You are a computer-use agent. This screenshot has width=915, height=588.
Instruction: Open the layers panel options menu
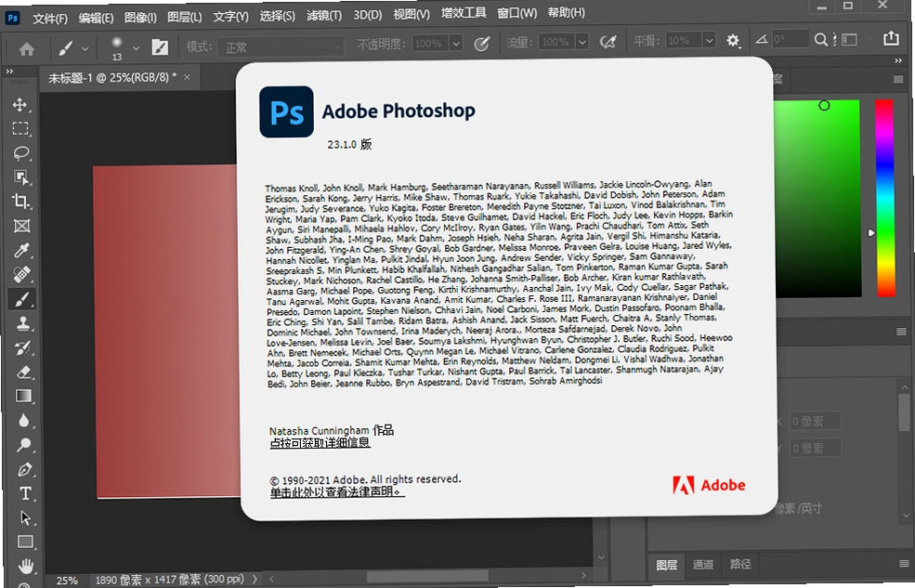[x=904, y=563]
